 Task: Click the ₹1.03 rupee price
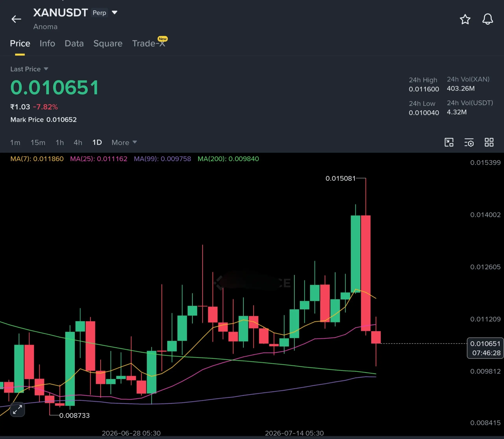20,107
